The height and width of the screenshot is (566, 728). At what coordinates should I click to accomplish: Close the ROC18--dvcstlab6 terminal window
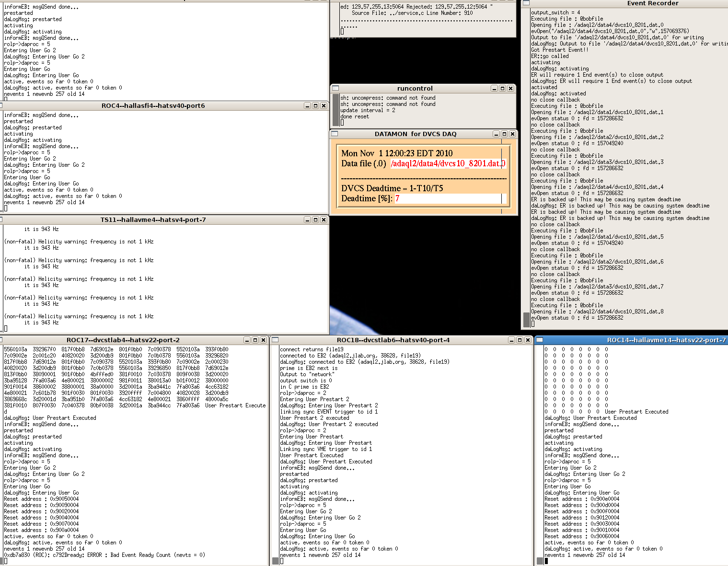pos(528,340)
